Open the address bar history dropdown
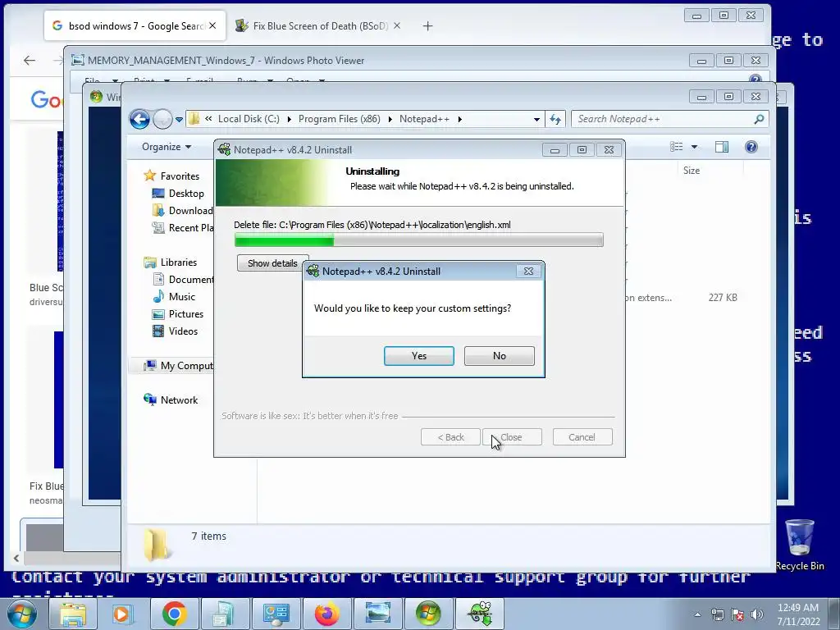840x630 pixels. pos(536,120)
